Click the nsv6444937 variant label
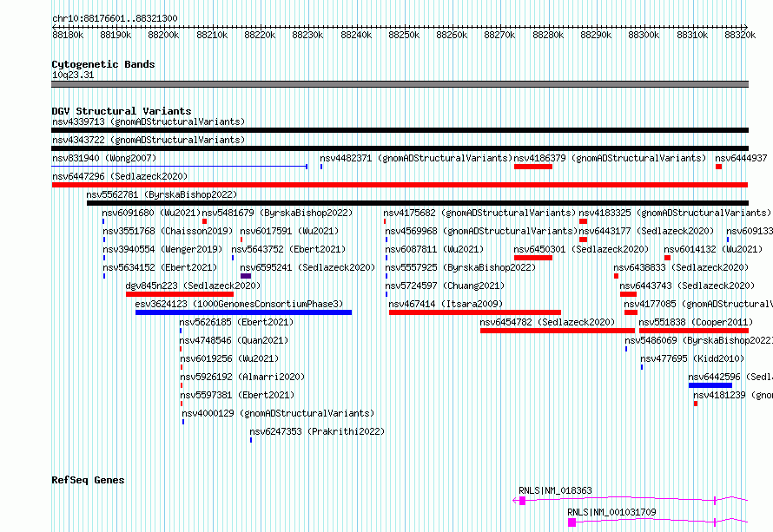 click(x=741, y=158)
